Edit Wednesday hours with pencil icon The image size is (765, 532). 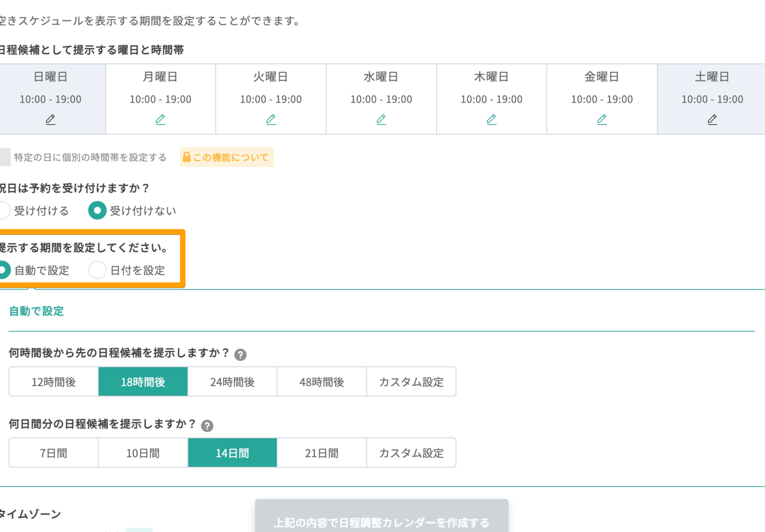coord(381,119)
